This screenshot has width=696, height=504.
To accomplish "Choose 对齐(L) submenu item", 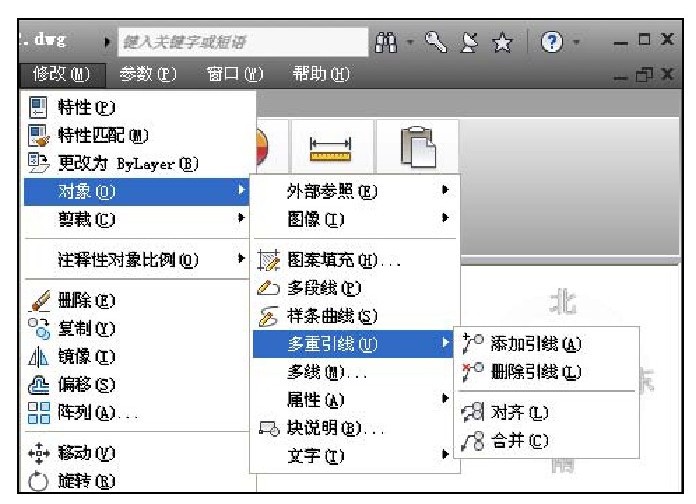I will (519, 413).
